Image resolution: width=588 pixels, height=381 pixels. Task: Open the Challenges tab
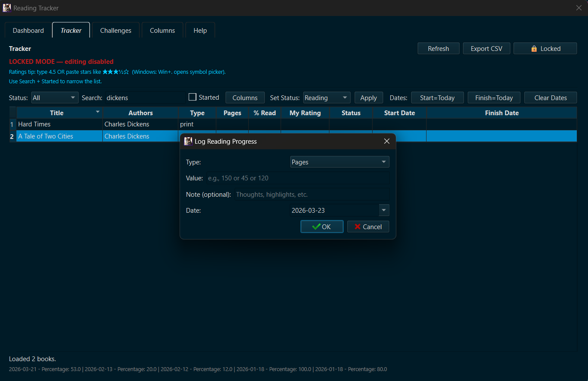click(116, 30)
